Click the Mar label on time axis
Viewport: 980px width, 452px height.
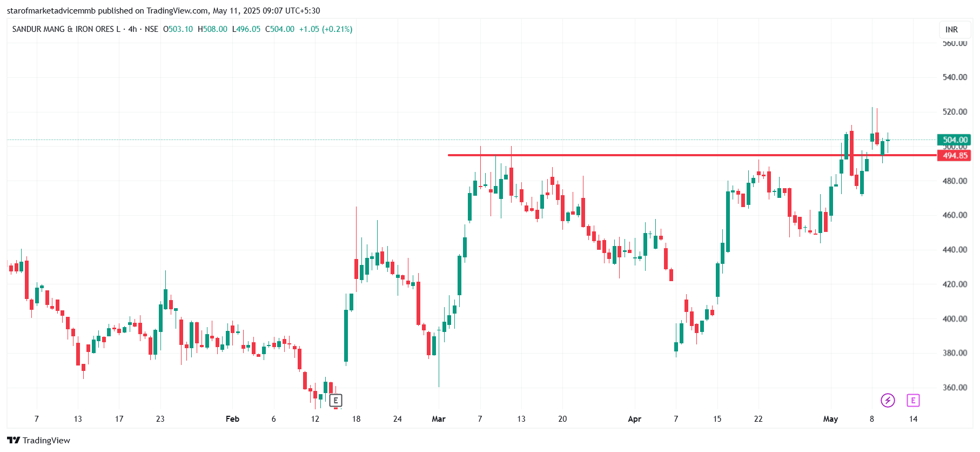pos(439,419)
